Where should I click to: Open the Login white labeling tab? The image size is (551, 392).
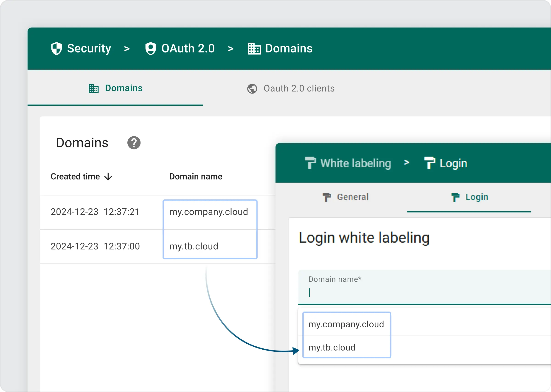click(477, 197)
